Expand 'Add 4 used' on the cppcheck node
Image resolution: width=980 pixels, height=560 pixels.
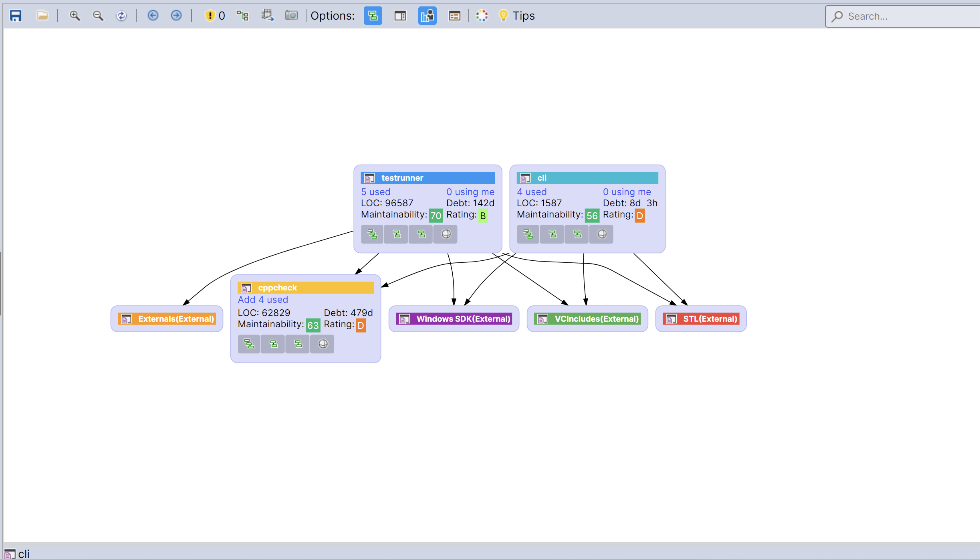pos(262,300)
